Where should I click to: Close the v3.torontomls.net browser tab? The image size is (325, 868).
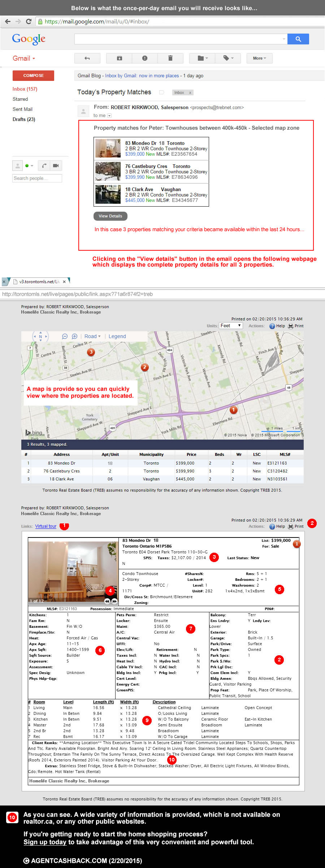pos(64,282)
